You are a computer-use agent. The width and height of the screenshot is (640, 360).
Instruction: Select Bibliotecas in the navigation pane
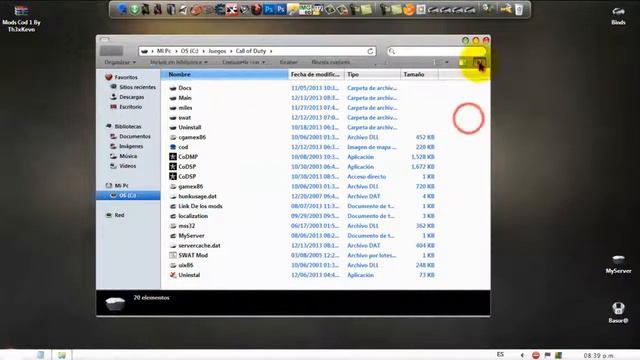[123, 127]
